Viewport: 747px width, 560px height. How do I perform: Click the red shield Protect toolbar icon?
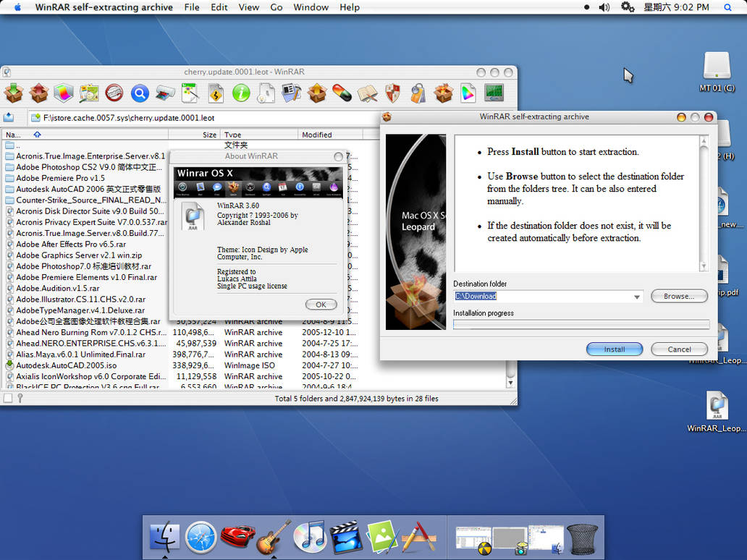pyautogui.click(x=392, y=93)
